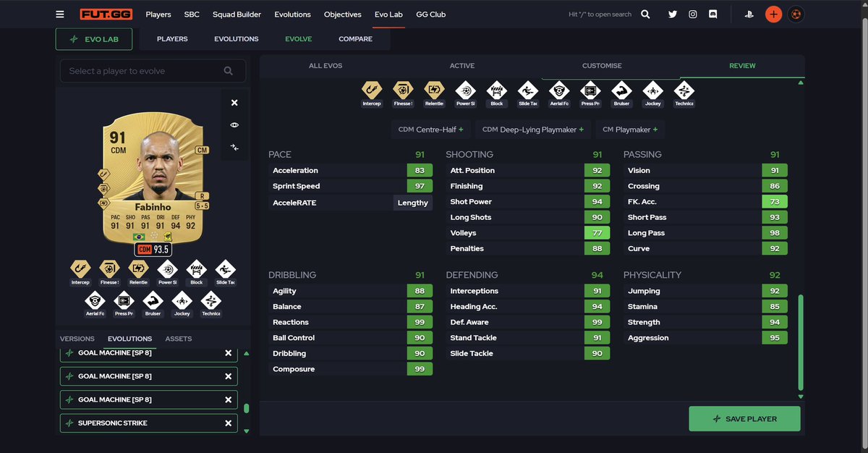Click review panel scroll-down arrow
The width and height of the screenshot is (868, 453).
pyautogui.click(x=800, y=397)
